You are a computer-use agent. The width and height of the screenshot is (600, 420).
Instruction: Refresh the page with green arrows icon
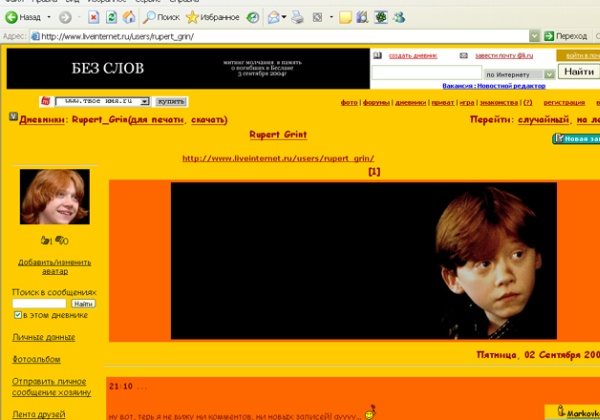(111, 17)
